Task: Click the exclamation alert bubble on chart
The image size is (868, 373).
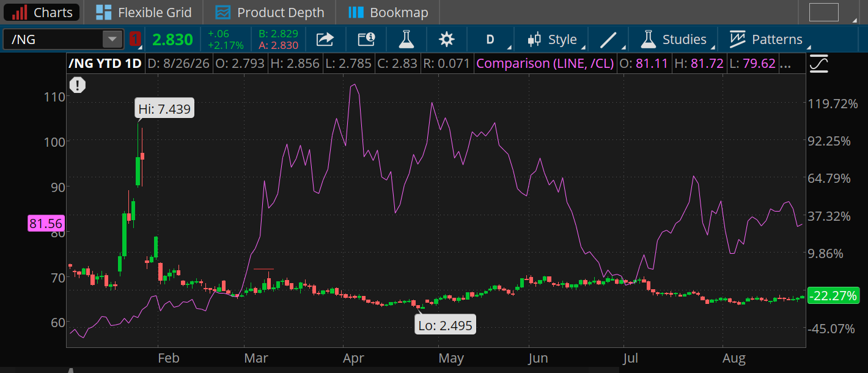Action: coord(78,86)
